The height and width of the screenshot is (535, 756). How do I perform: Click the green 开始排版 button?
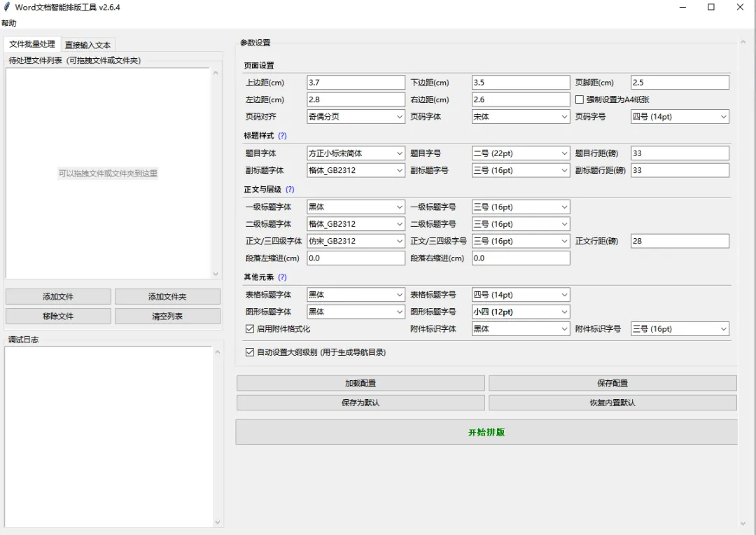pos(486,432)
